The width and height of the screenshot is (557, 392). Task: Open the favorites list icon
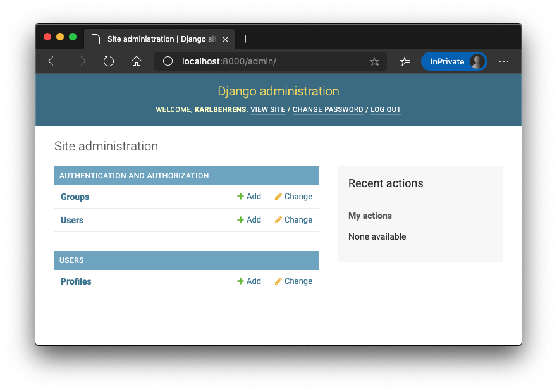click(x=405, y=62)
